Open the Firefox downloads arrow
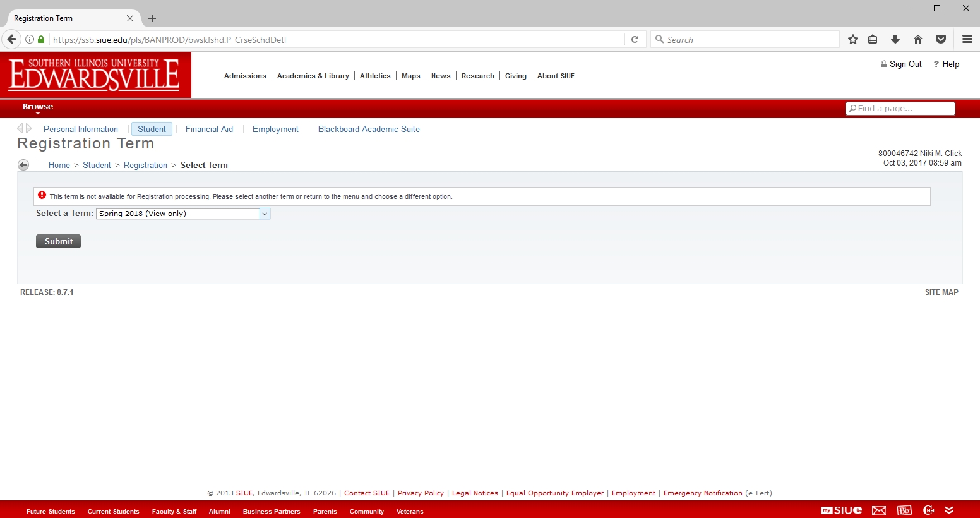980x518 pixels. (x=895, y=40)
